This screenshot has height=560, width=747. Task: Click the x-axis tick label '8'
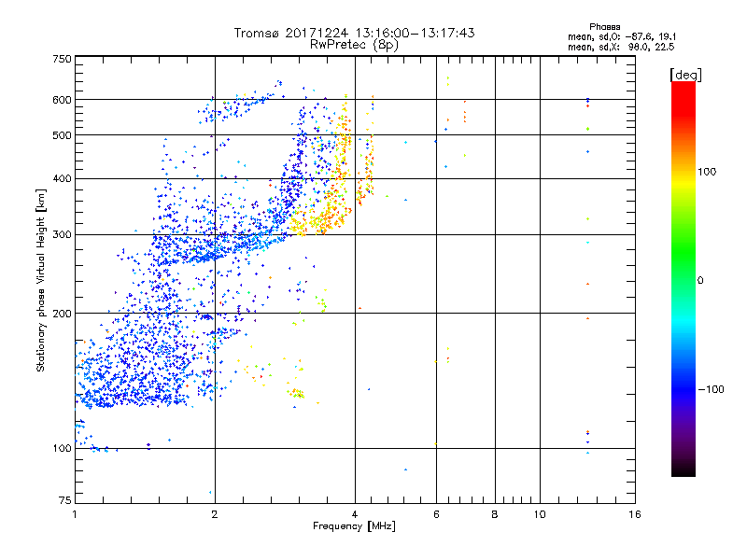(495, 514)
